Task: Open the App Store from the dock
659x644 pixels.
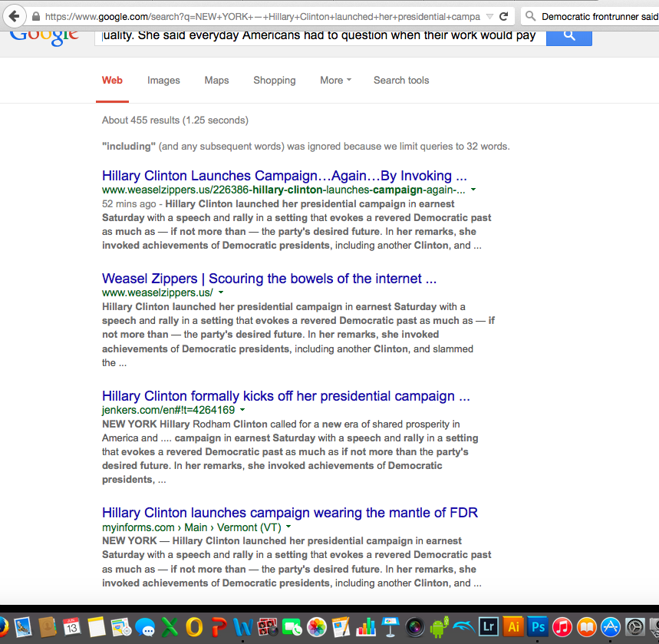Action: point(611,628)
